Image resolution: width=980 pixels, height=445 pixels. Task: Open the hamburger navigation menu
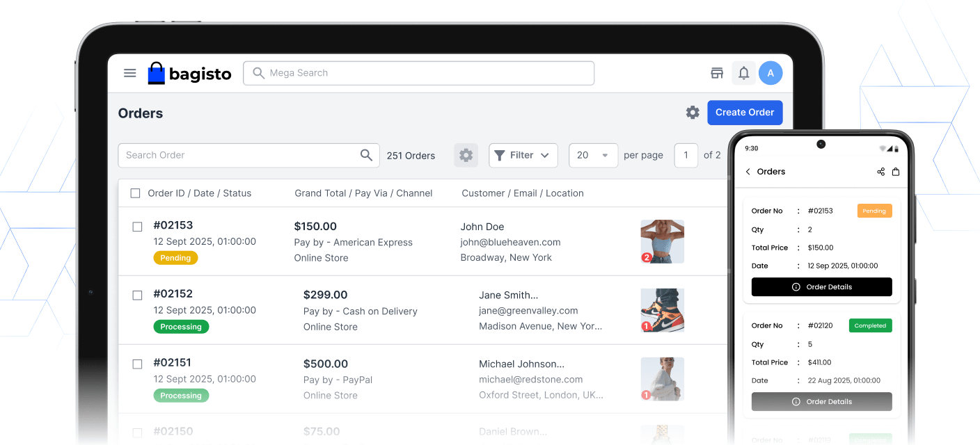[129, 72]
